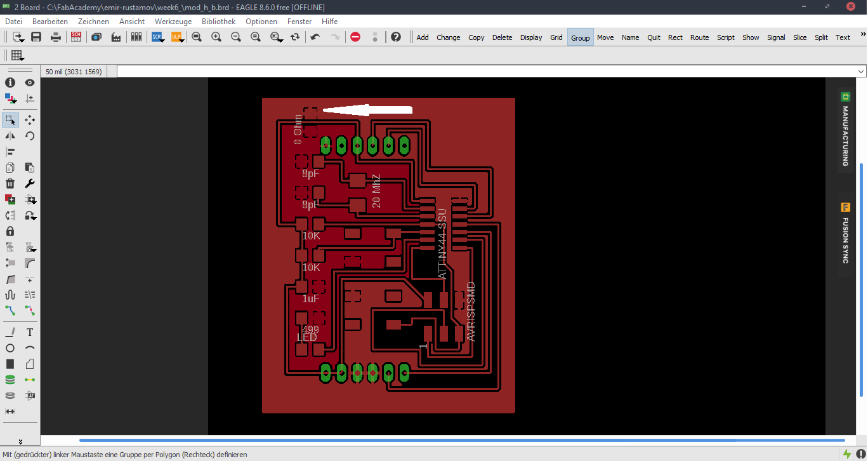Select the Mirror tool
The height and width of the screenshot is (461, 868).
coord(10,136)
